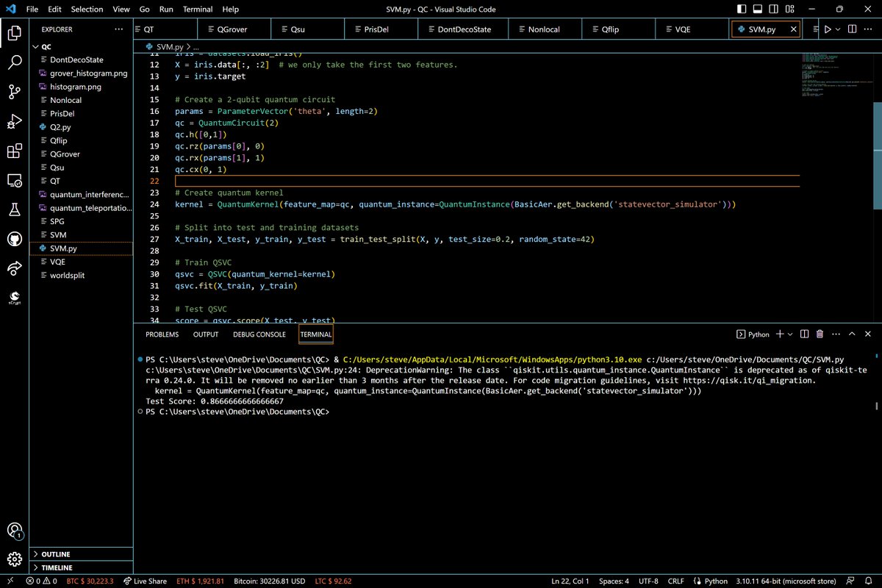Expand the TIMELINE section
Viewport: 882px width, 588px height.
[57, 568]
